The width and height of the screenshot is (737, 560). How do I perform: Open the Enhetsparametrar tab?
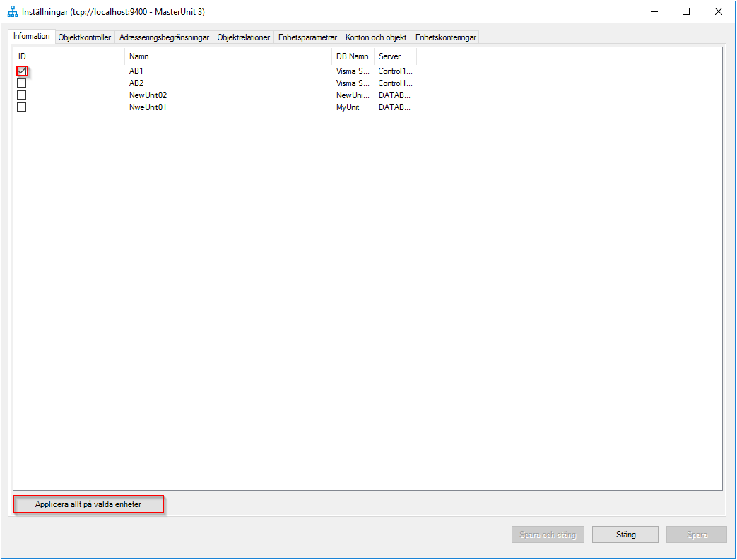pos(307,37)
